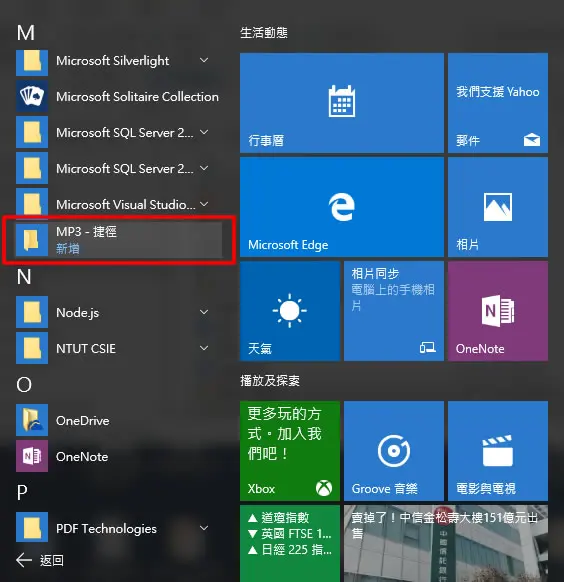
Task: Open the 電影與電視 tile
Action: (x=498, y=451)
